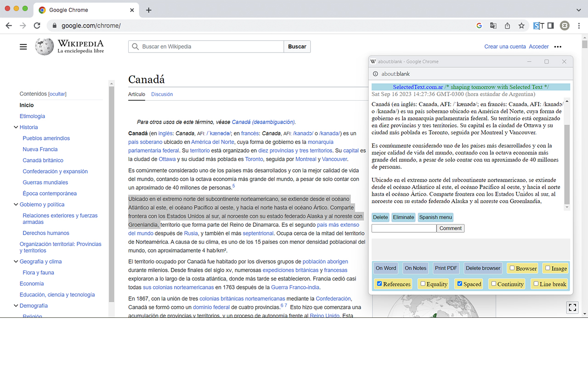
Task: Collapse the Gobierno y política section
Action: [16, 205]
